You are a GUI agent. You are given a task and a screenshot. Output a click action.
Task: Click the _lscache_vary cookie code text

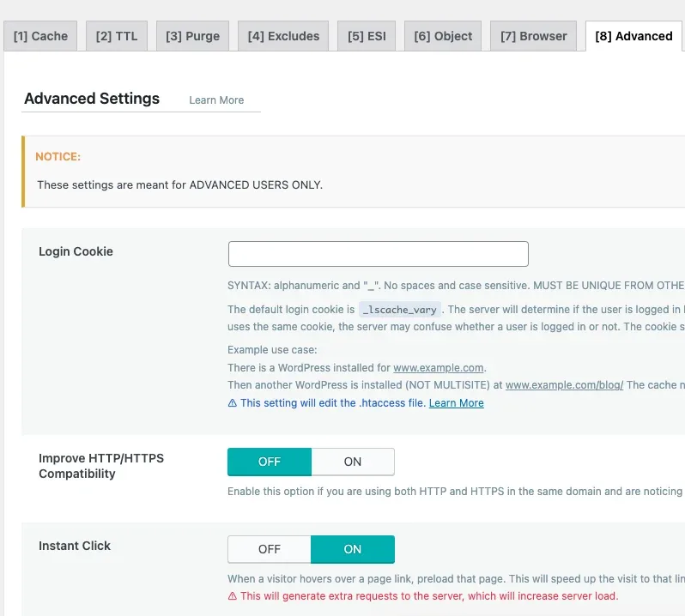(400, 310)
